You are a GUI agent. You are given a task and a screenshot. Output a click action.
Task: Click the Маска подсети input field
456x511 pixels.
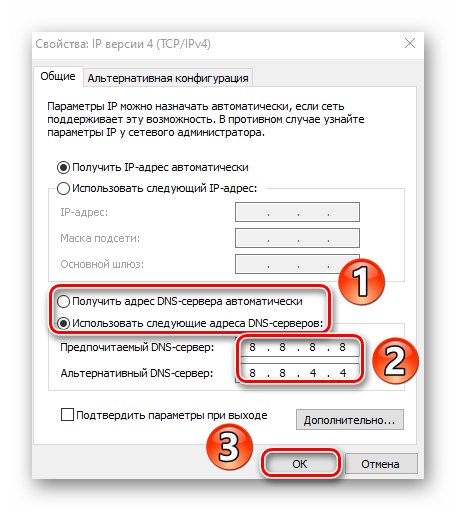297,238
